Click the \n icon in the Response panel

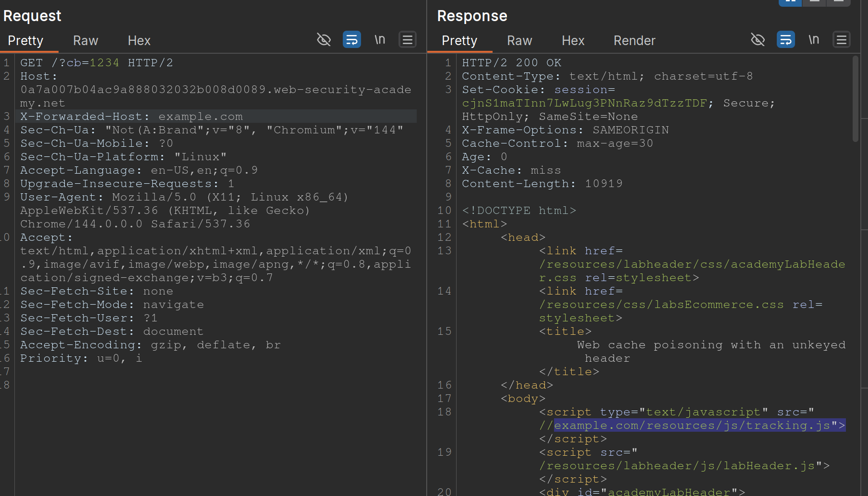point(814,40)
